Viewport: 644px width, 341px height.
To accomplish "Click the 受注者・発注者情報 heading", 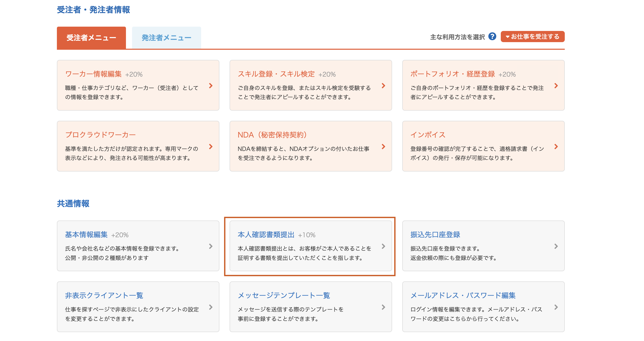I will (93, 10).
